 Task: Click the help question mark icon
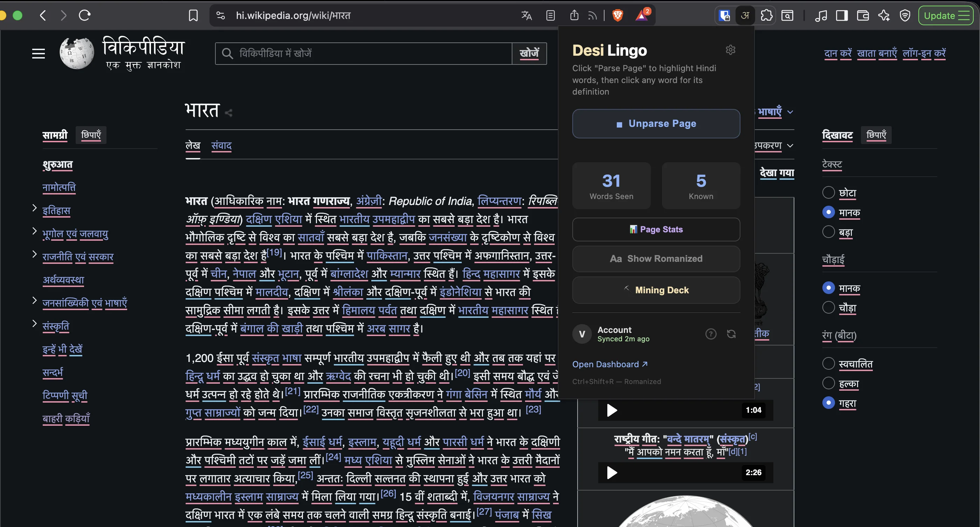click(710, 334)
